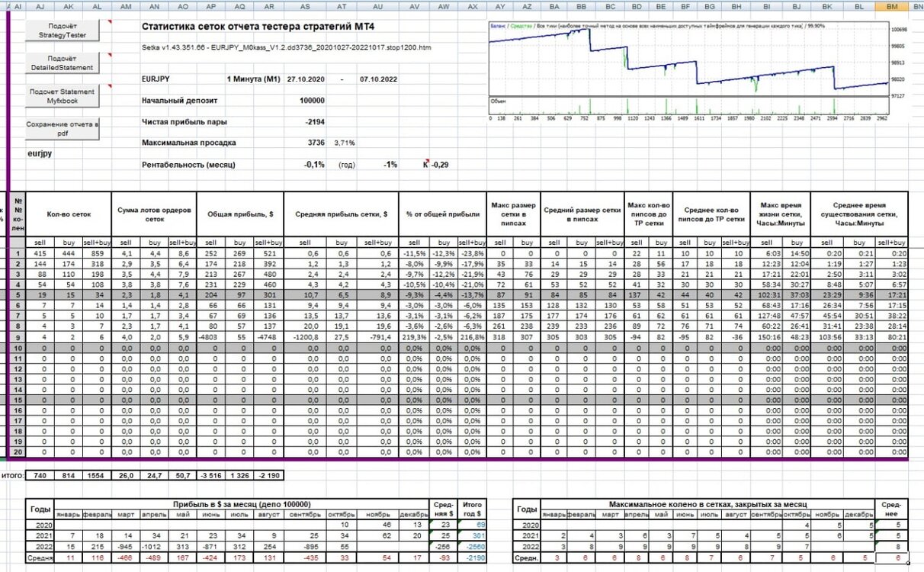
Task: Click the Общая прибыль, $ header
Action: pos(240,214)
